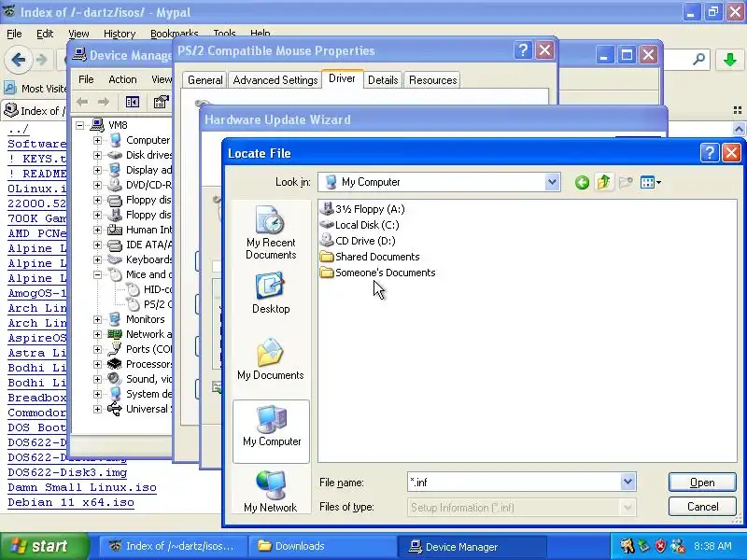Click the Mypal green downloads arrow
This screenshot has height=560, width=747.
tap(729, 60)
